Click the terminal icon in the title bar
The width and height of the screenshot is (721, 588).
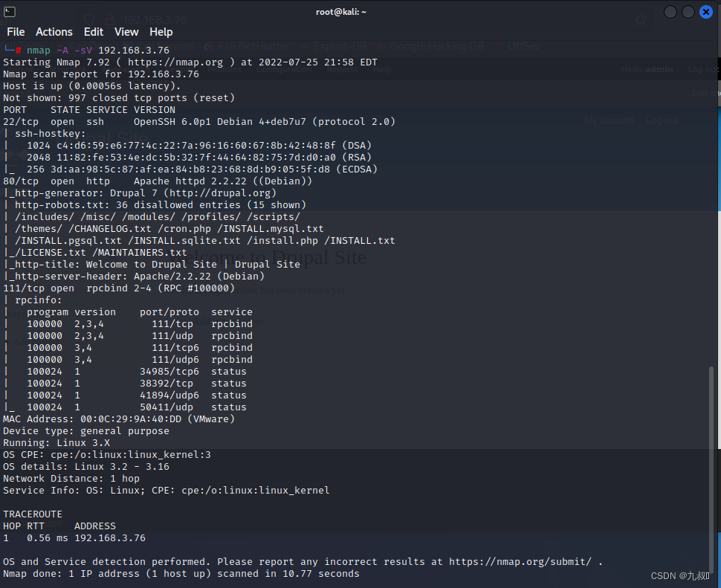pos(10,11)
